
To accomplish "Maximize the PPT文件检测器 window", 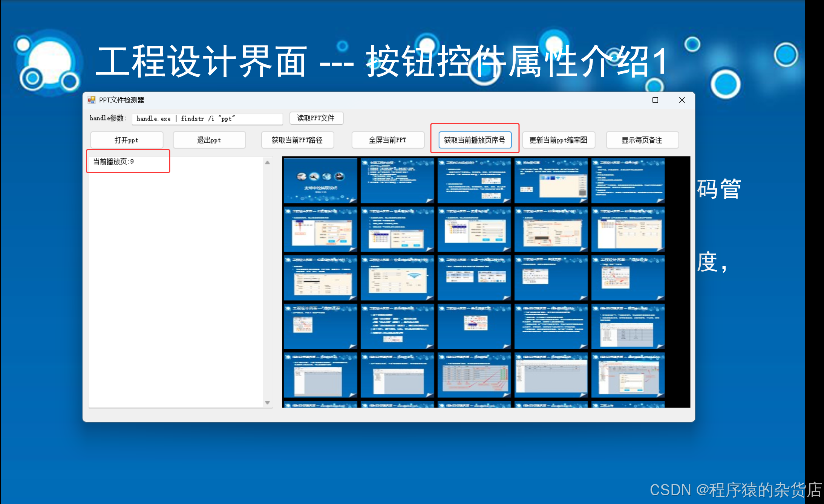I will coord(655,100).
